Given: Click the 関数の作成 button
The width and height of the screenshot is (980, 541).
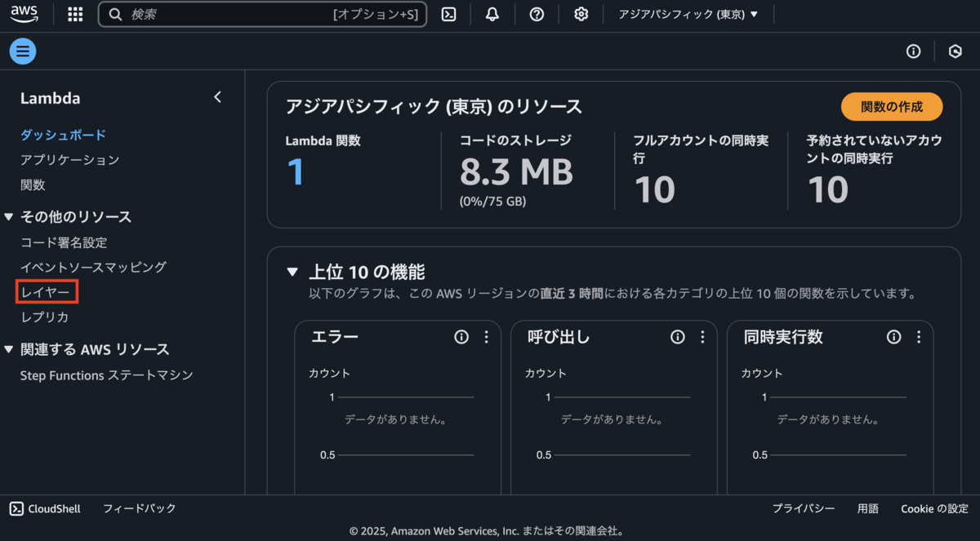Looking at the screenshot, I should (892, 107).
